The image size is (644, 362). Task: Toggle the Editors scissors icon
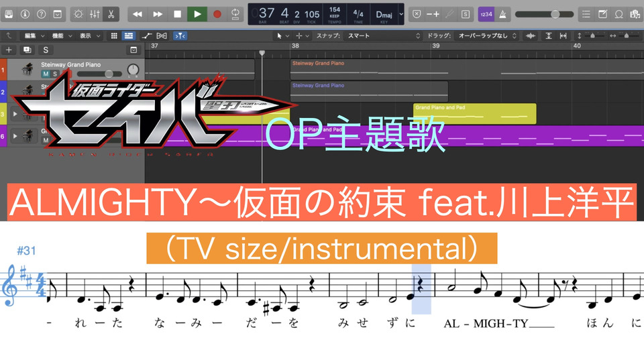[111, 14]
